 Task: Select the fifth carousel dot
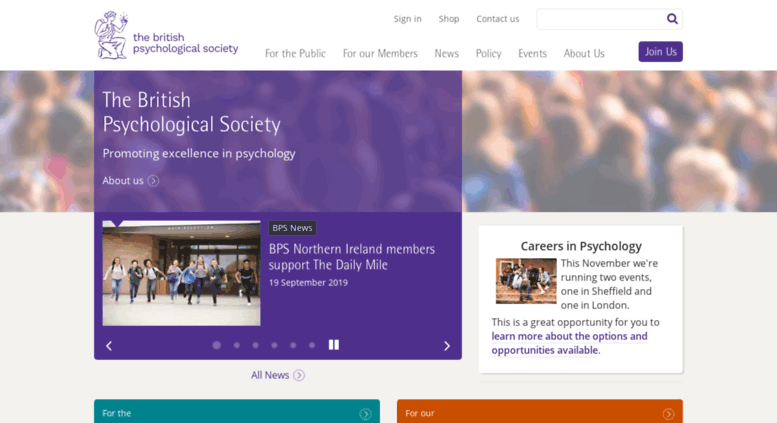(293, 345)
